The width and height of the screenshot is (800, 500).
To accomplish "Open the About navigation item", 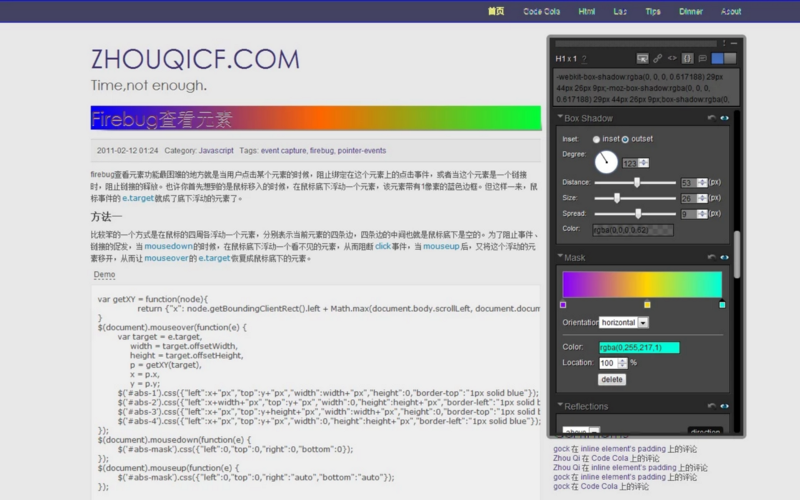I will point(731,11).
